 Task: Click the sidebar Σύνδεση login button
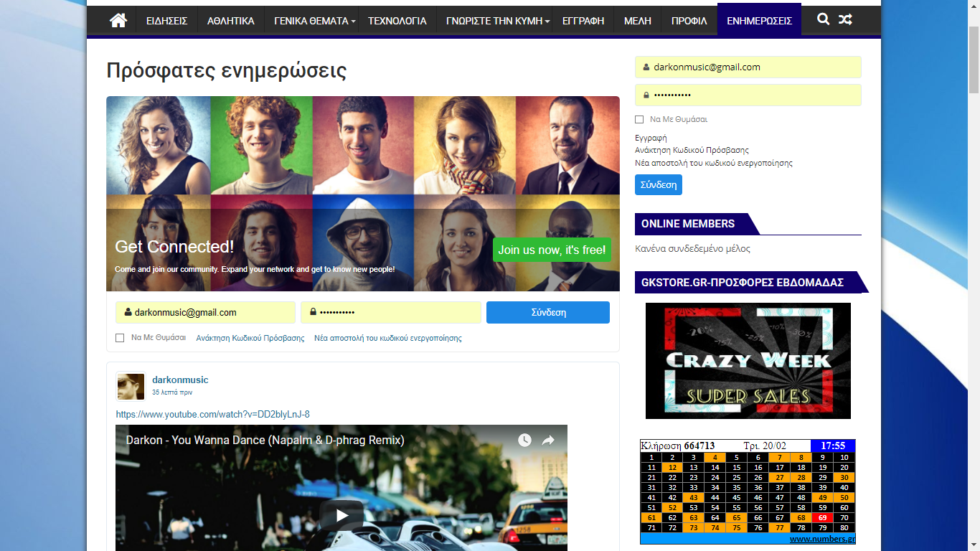(659, 184)
